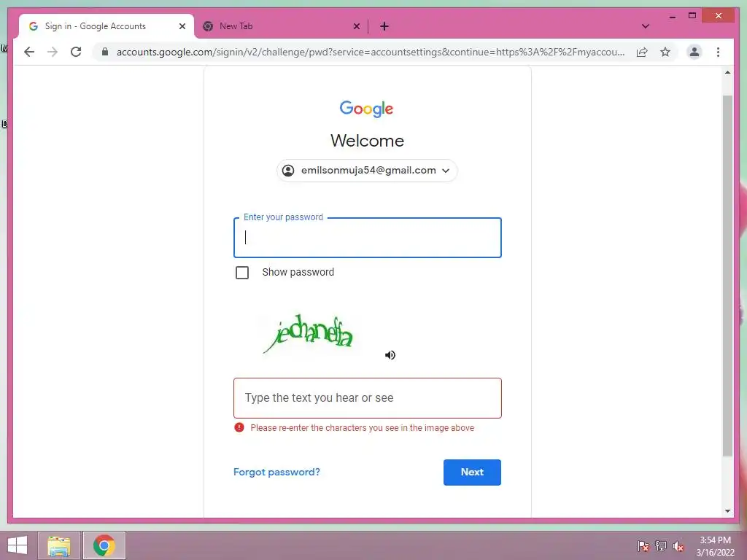Image resolution: width=747 pixels, height=560 pixels.
Task: Click the Next button
Action: (472, 472)
